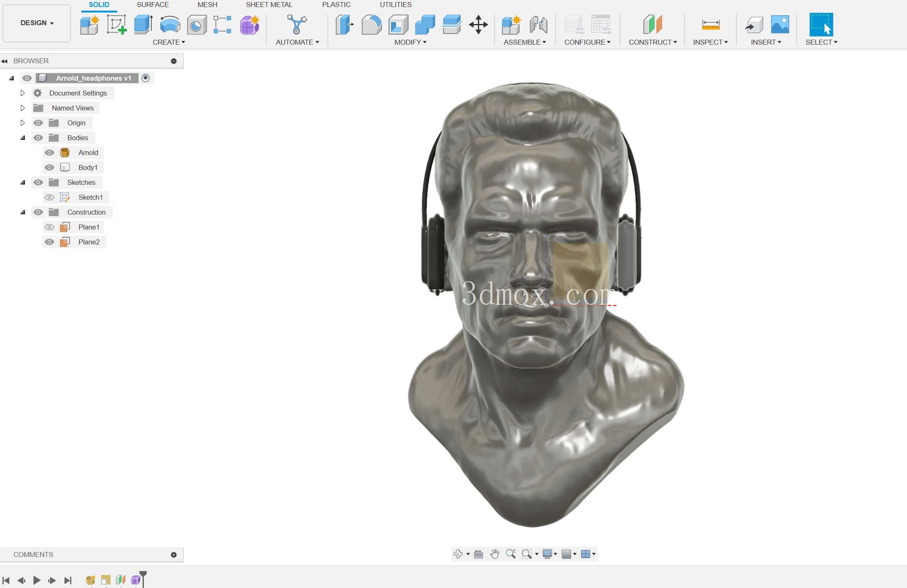The width and height of the screenshot is (907, 588).
Task: Toggle visibility of Origin folder
Action: click(x=38, y=123)
